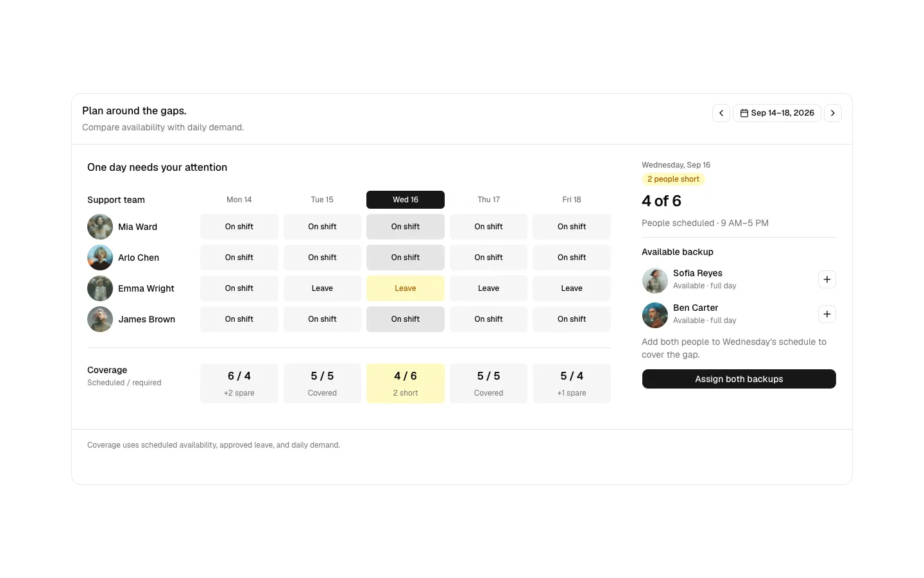Click Emma Wright's Tuesday Leave cell
The height and width of the screenshot is (578, 924).
pyautogui.click(x=322, y=288)
